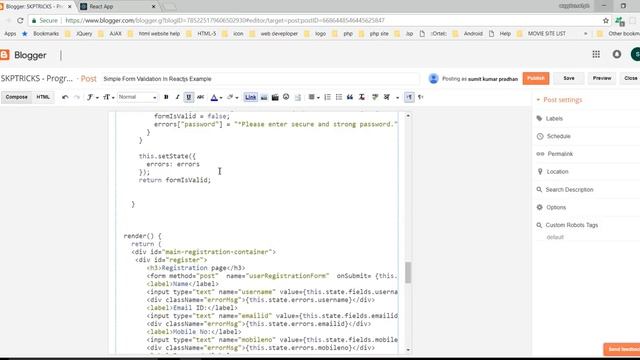This screenshot has height=360, width=640.
Task: Toggle right-to-left text direction
Action: [x=420, y=97]
